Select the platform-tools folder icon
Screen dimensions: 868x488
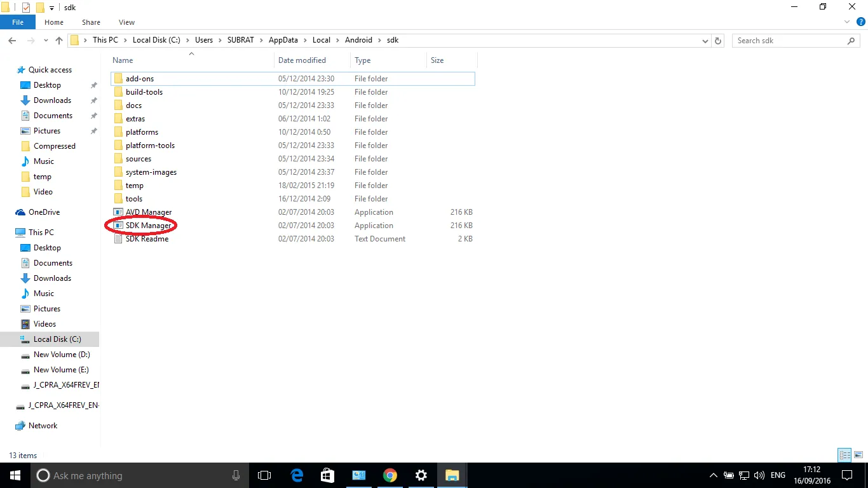point(118,146)
